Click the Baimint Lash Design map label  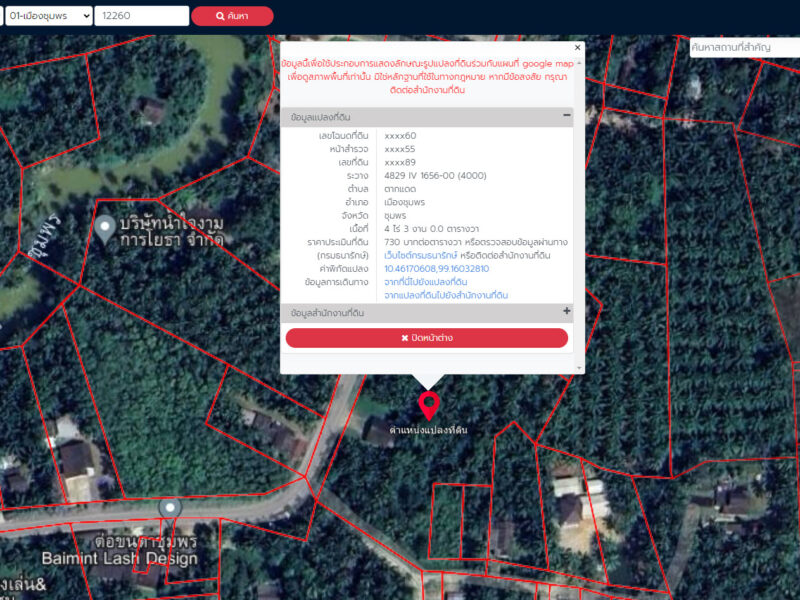point(119,558)
